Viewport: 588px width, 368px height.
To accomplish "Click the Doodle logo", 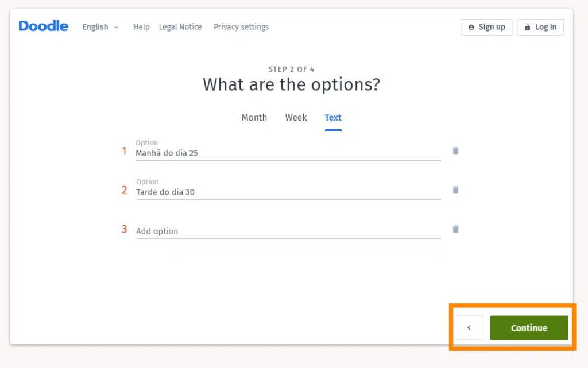I will [x=43, y=26].
